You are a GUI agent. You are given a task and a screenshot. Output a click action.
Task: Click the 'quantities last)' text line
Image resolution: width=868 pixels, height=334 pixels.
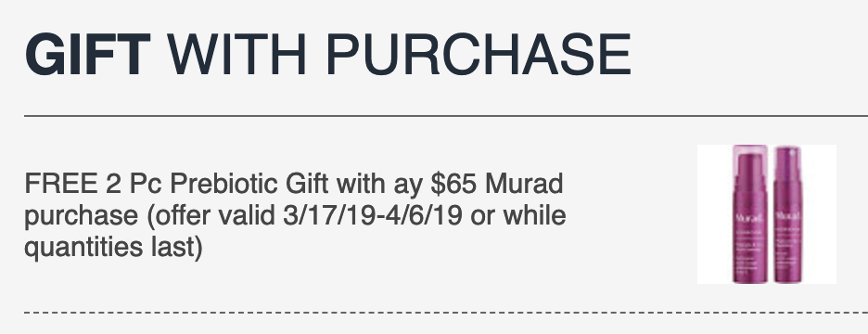point(113,247)
